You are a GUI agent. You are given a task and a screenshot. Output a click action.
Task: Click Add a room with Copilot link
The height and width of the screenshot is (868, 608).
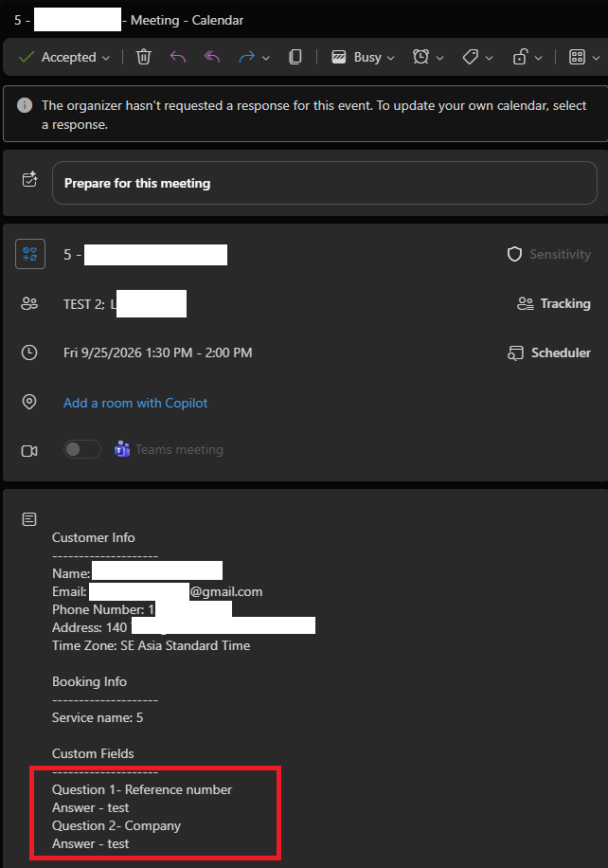135,403
